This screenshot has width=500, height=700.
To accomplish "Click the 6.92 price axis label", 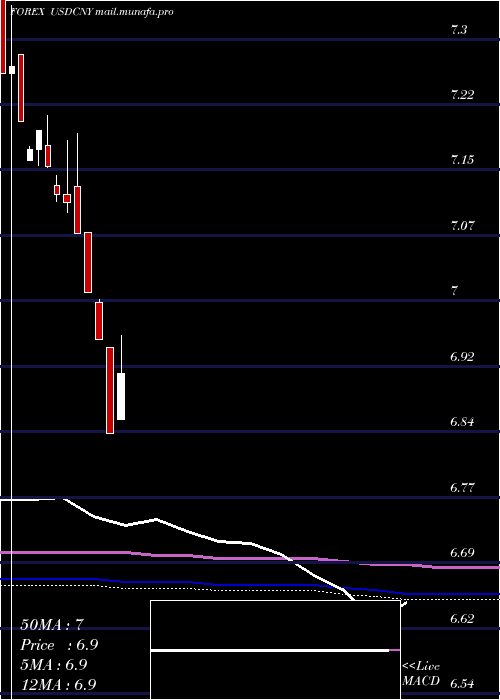I will pos(462,356).
